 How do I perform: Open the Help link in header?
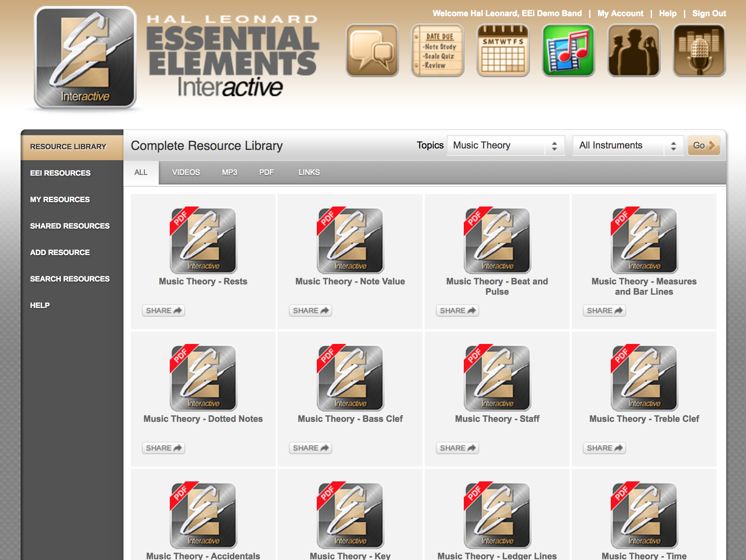(x=668, y=14)
